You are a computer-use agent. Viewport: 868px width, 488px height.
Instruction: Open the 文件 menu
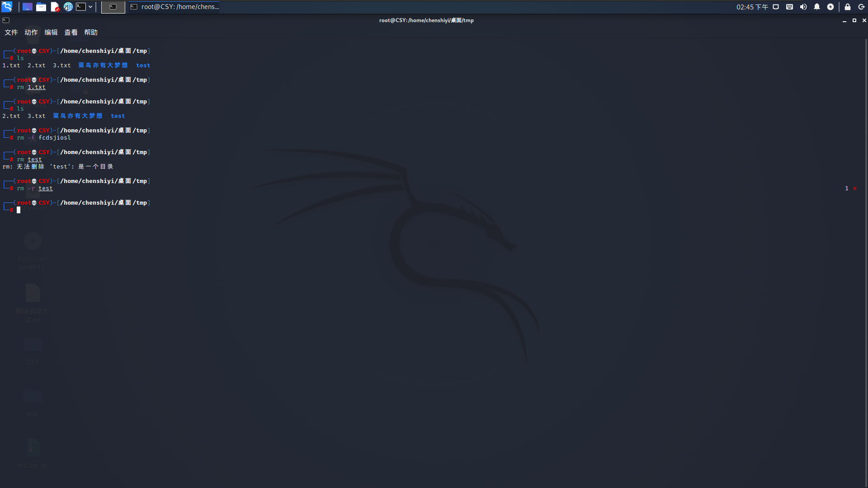11,33
